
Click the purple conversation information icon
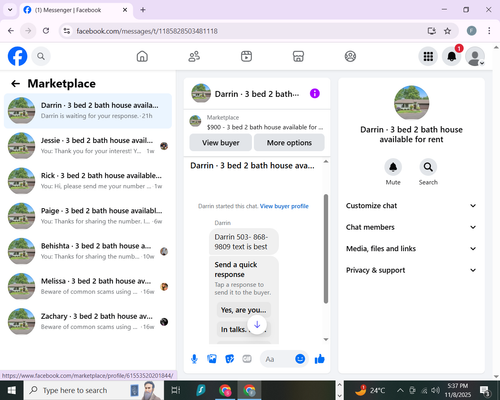point(315,94)
